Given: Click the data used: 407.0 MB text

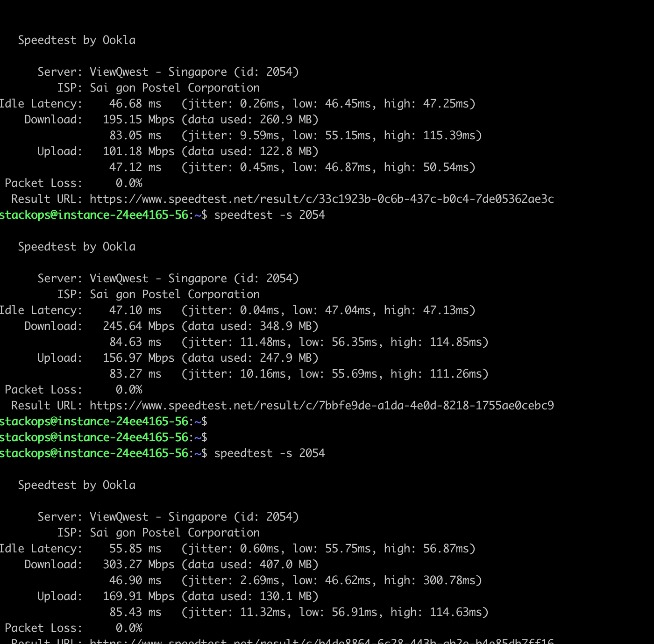Looking at the screenshot, I should click(x=250, y=565).
